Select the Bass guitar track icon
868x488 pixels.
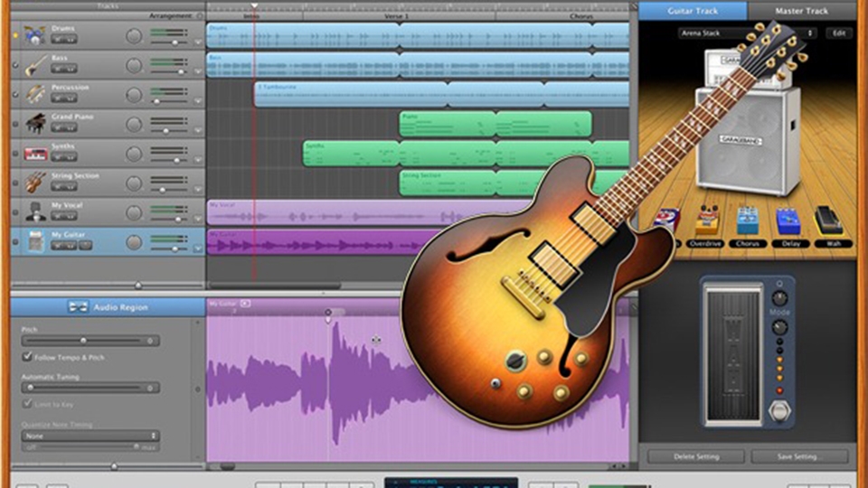pos(35,65)
